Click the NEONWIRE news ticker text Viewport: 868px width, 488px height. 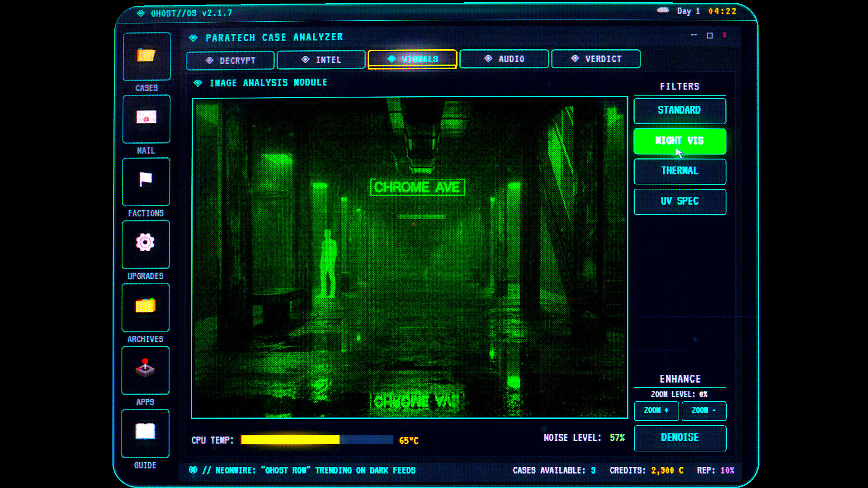[x=312, y=470]
